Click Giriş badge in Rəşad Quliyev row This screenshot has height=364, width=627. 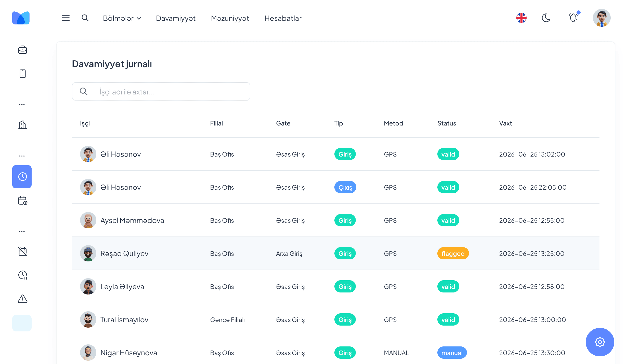pyautogui.click(x=345, y=254)
